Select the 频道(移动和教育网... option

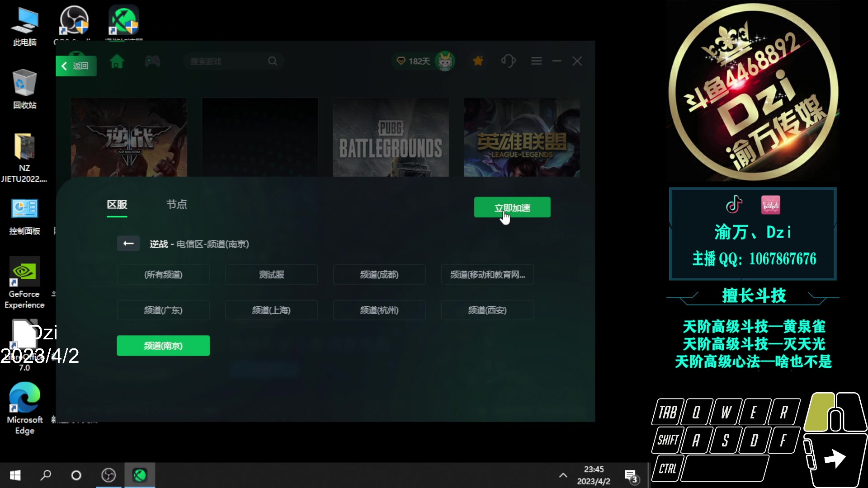pos(487,275)
